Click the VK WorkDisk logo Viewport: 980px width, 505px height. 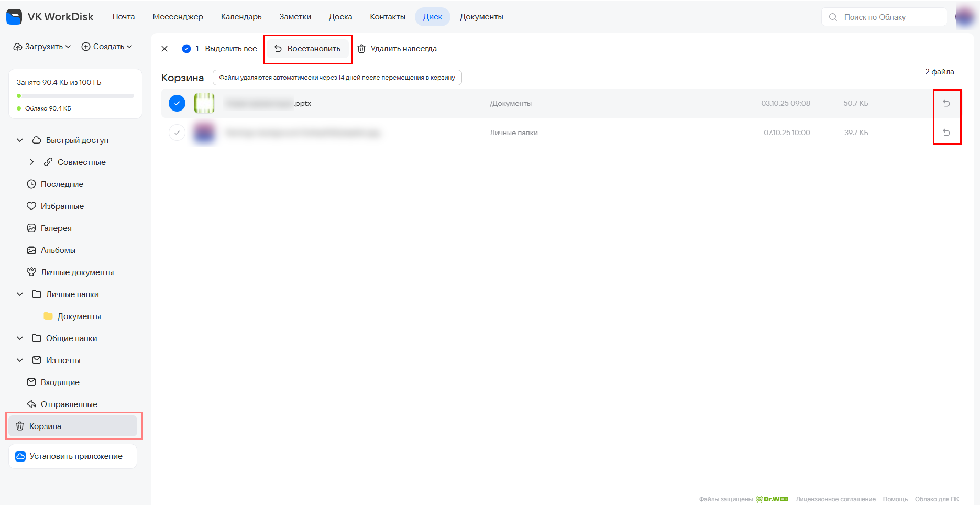50,17
